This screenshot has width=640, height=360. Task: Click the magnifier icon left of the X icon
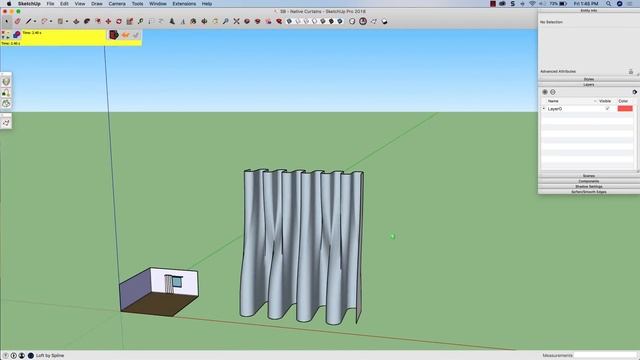(225, 21)
